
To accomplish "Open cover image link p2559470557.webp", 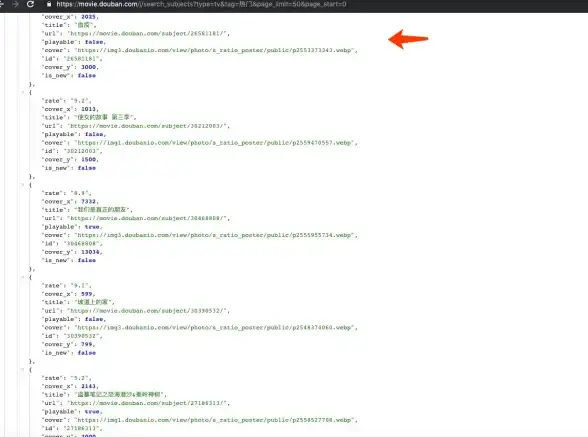I will 214,143.
